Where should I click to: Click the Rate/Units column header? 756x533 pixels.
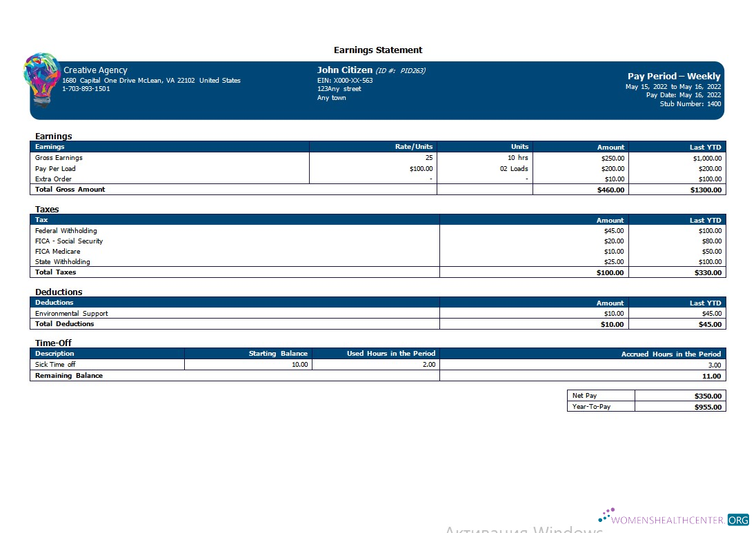click(x=414, y=146)
